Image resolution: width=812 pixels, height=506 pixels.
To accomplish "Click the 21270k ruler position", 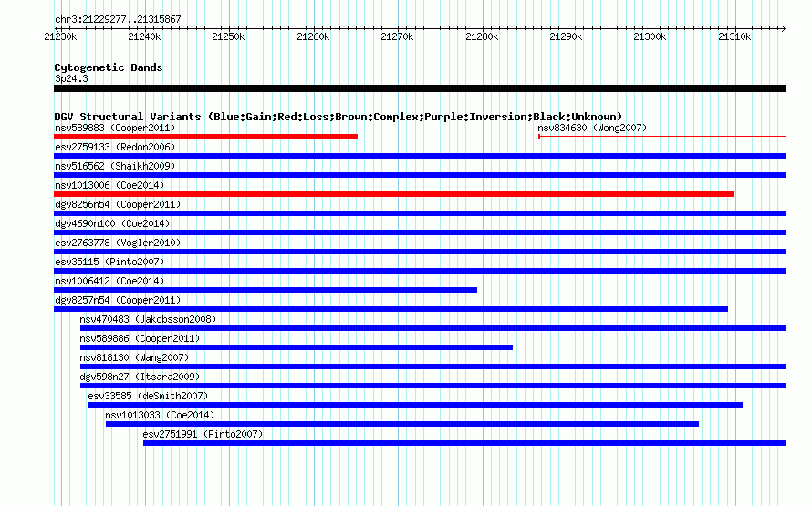I will [x=397, y=36].
